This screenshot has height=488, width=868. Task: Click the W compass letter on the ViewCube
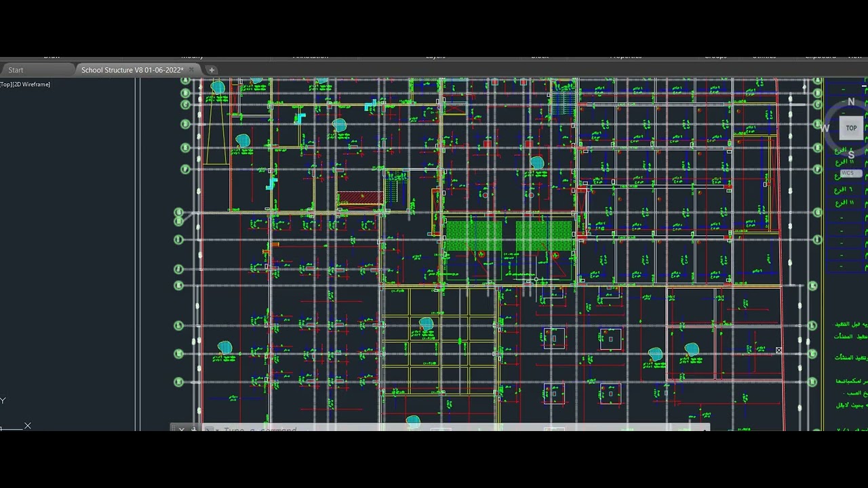pos(825,128)
